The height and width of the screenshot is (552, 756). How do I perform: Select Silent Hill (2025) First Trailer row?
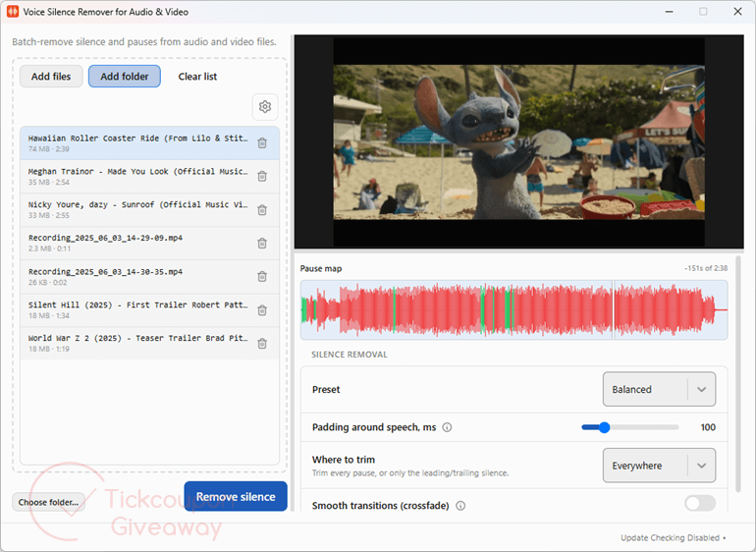(x=149, y=310)
